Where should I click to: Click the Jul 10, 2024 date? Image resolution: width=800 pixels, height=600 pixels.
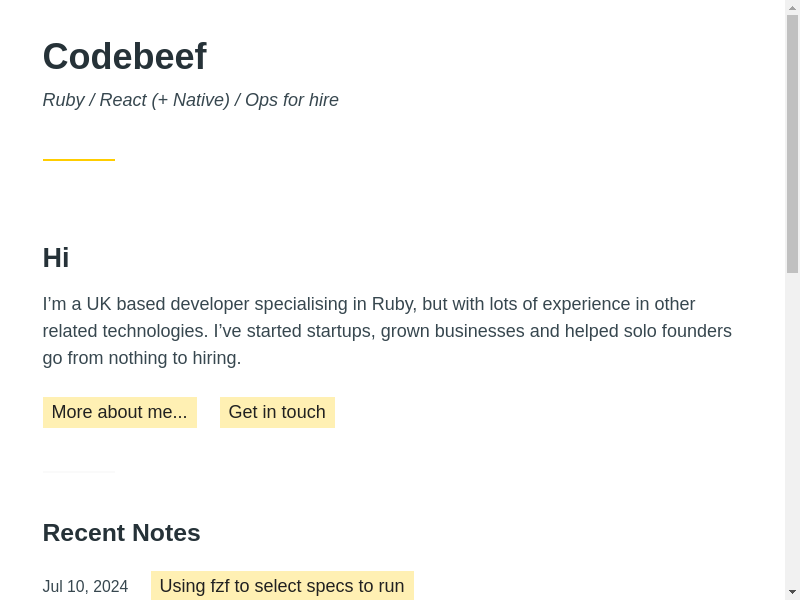tap(85, 587)
